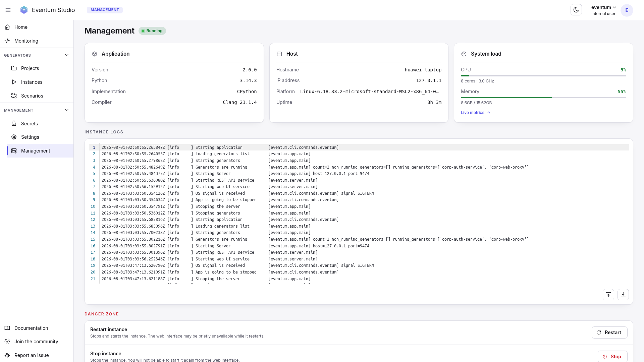Viewport: 644px width, 362px height.
Task: Click the 8.6GB / 15.62GB memory text
Action: (x=476, y=103)
